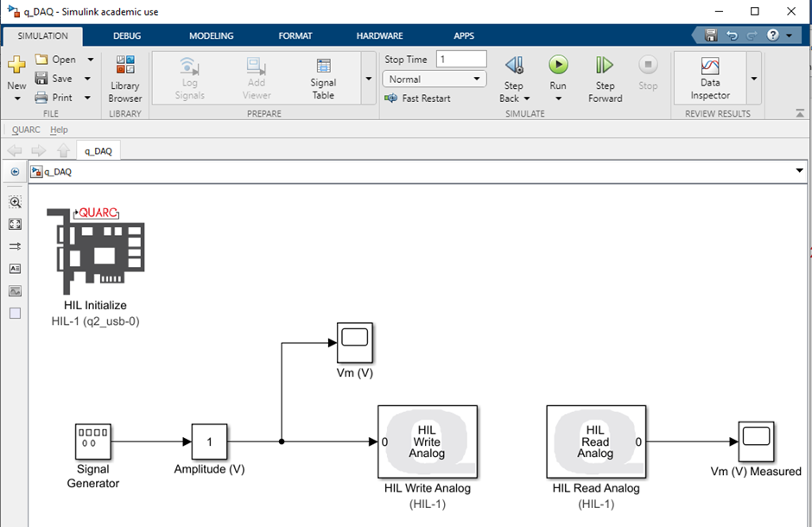Click the Stop Time input field
This screenshot has width=812, height=527.
click(460, 59)
